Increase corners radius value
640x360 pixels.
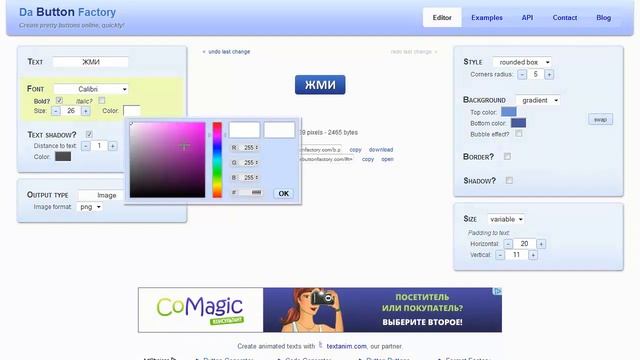pos(549,74)
